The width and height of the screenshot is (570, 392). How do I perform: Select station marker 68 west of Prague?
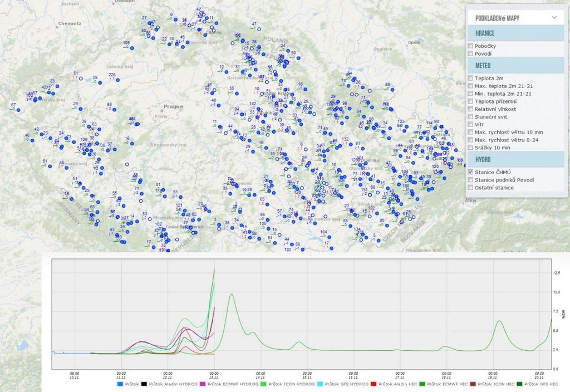pyautogui.click(x=114, y=110)
